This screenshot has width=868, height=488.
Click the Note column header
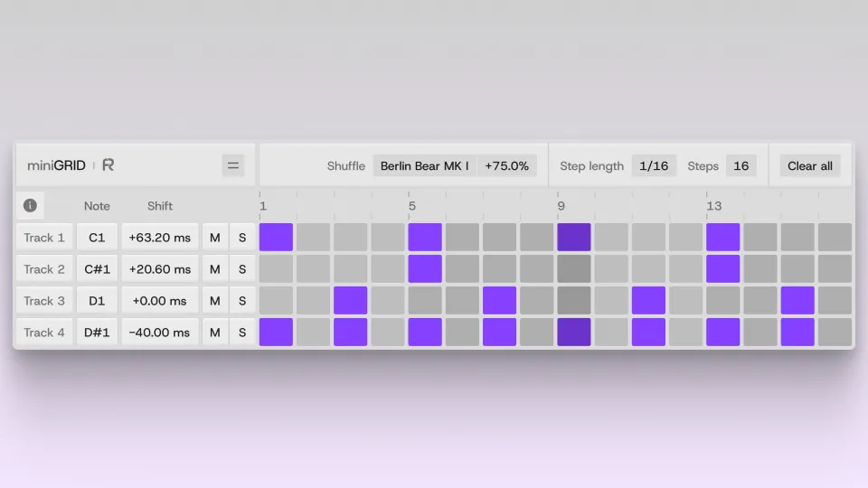[97, 206]
